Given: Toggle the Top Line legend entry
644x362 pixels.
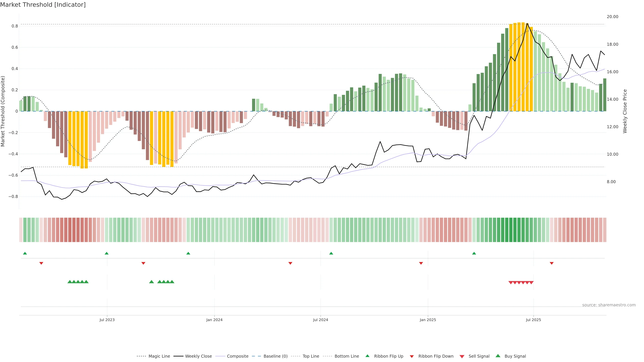Looking at the screenshot, I should [x=311, y=356].
